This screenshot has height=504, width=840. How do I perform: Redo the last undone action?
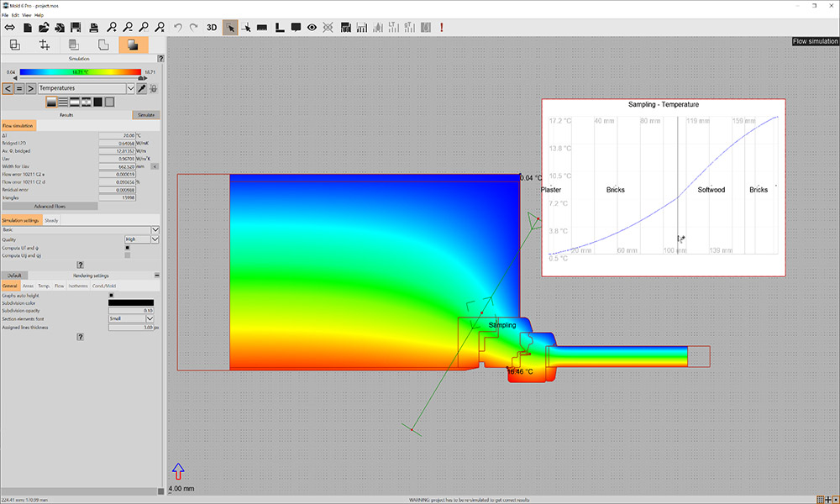[x=193, y=28]
